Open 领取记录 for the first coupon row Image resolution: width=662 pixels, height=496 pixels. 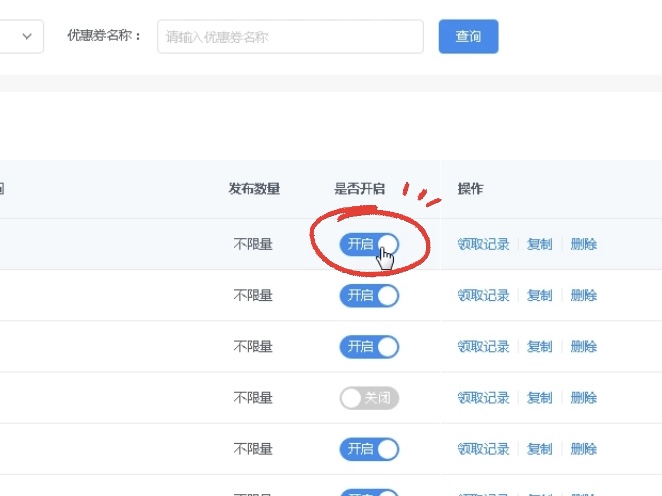click(x=483, y=244)
